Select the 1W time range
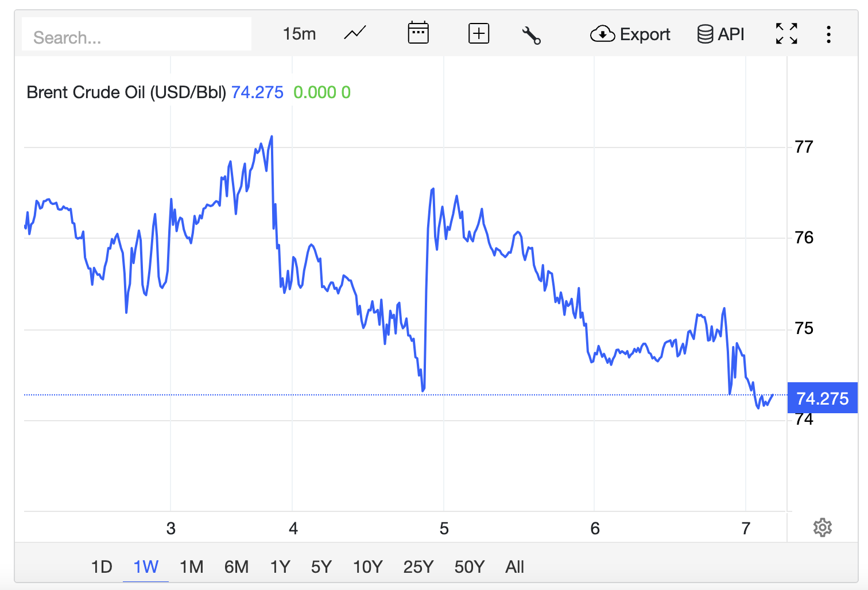Viewport: 868px width, 590px height. tap(146, 567)
